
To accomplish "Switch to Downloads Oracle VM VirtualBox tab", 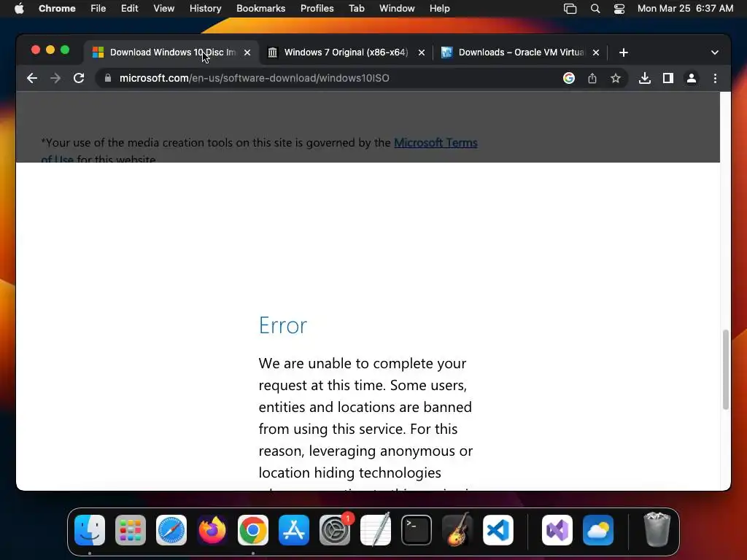I will point(520,52).
